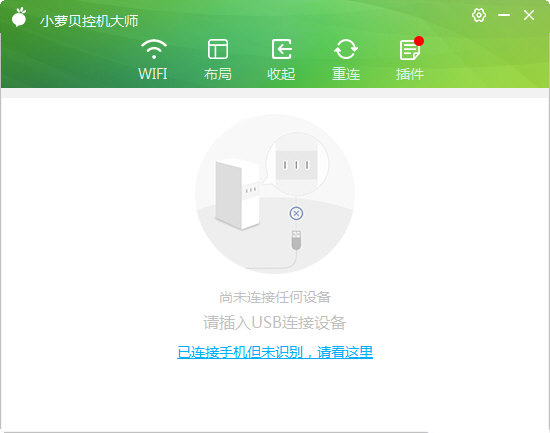Reconnect devices with 重连

(346, 59)
